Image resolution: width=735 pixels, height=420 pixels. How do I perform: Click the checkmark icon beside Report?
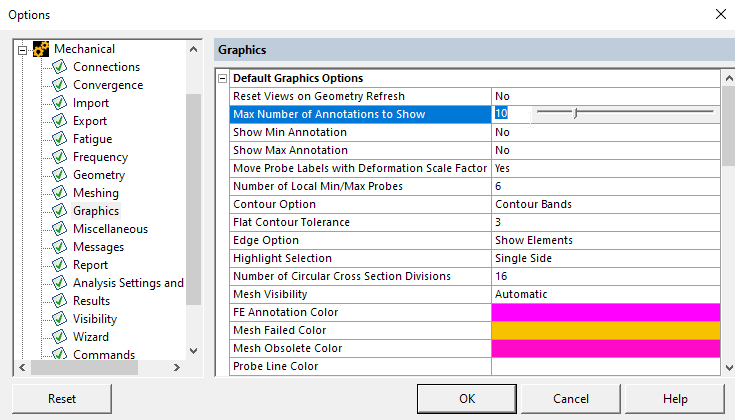[x=59, y=265]
